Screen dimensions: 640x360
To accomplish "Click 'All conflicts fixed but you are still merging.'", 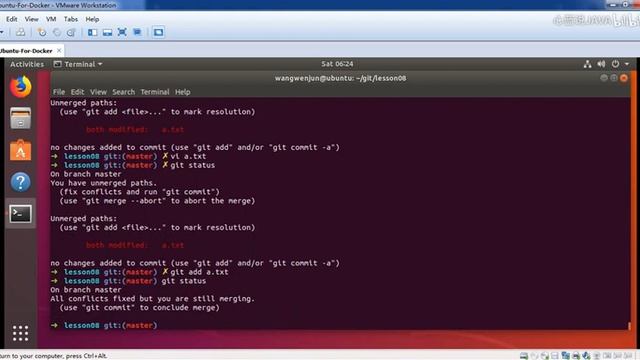I will click(x=152, y=299).
